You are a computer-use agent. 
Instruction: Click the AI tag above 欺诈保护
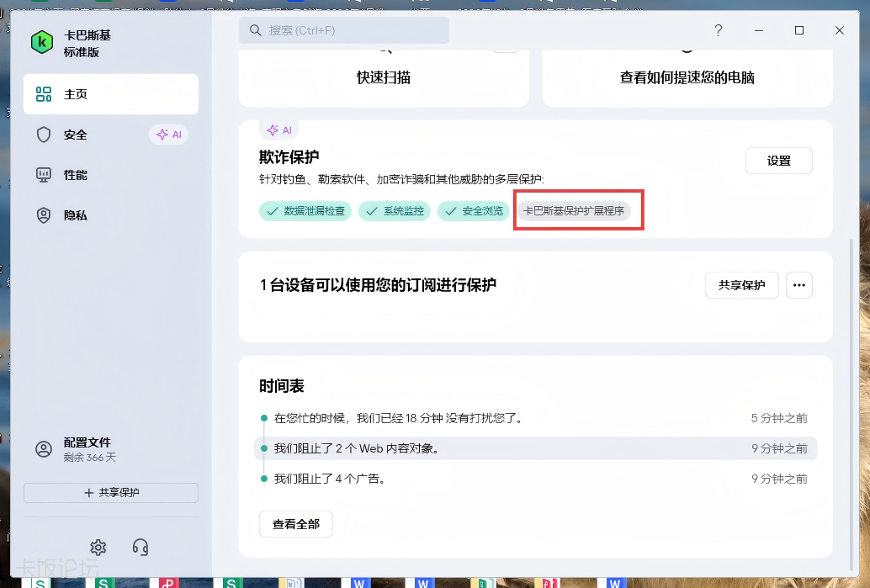tap(279, 130)
